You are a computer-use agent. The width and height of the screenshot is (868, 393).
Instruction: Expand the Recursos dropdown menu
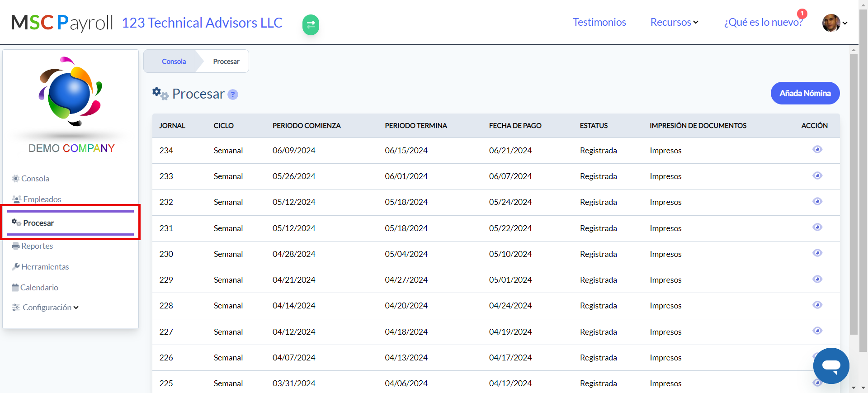(674, 22)
